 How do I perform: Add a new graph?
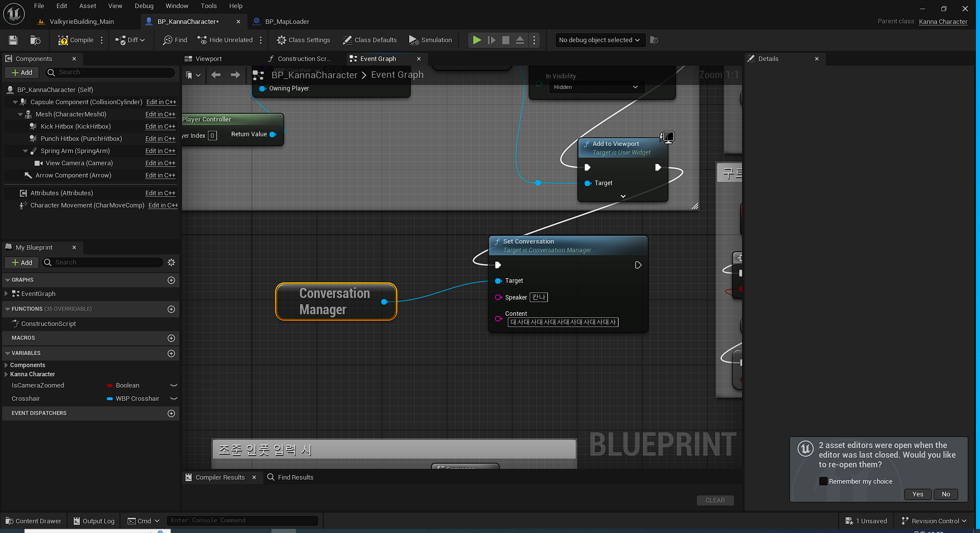point(171,280)
